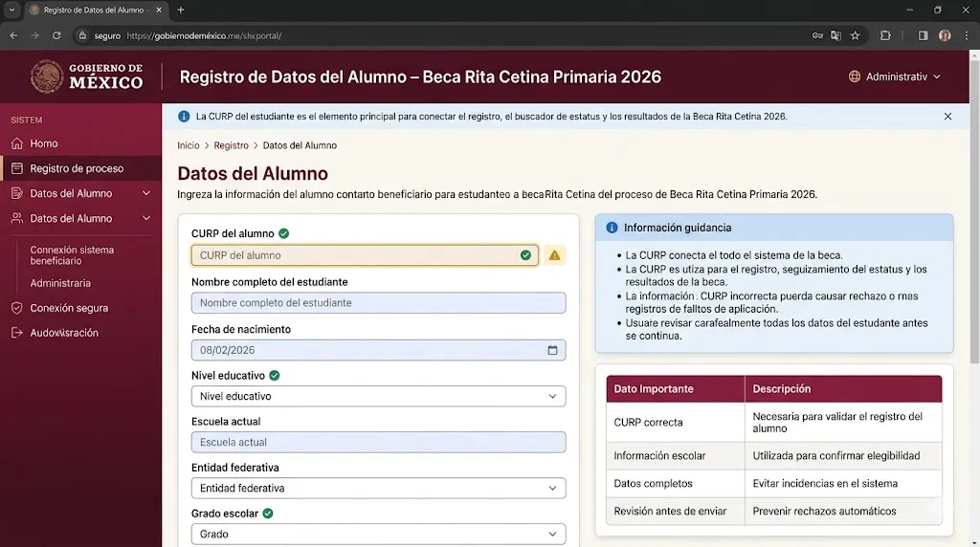Open the Entidad federativa dropdown

[378, 489]
